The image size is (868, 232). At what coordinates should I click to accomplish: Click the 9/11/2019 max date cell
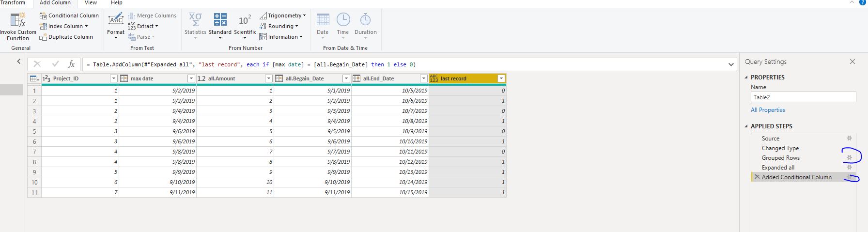(158, 192)
